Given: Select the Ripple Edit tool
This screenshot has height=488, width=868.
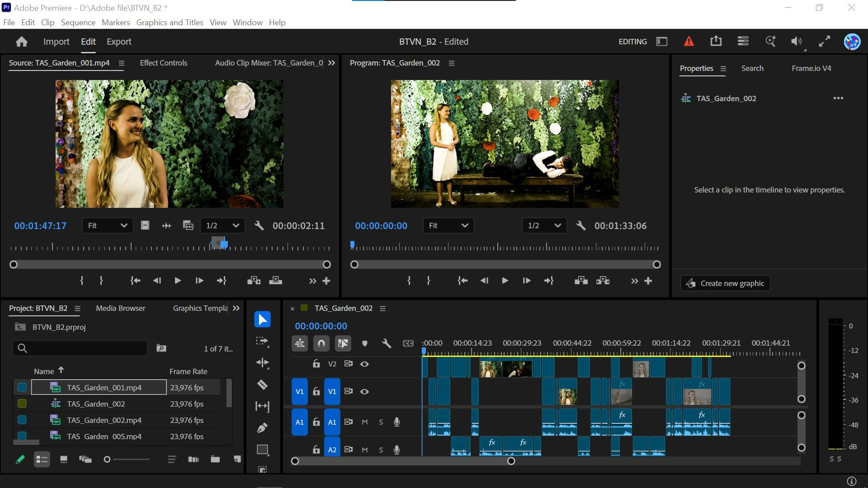Looking at the screenshot, I should [262, 363].
